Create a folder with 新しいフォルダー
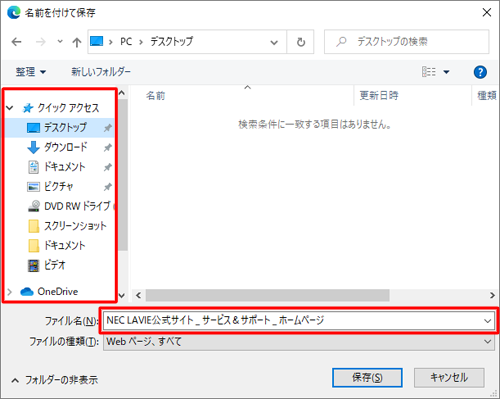The image size is (500, 399). 101,72
